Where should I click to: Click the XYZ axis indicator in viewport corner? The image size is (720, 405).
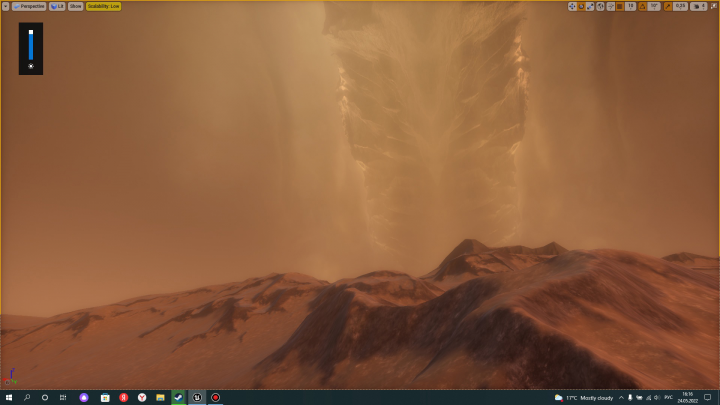[x=10, y=376]
